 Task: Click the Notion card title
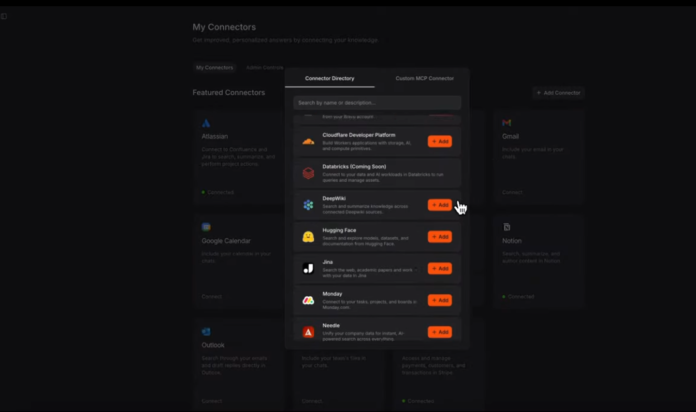point(512,241)
